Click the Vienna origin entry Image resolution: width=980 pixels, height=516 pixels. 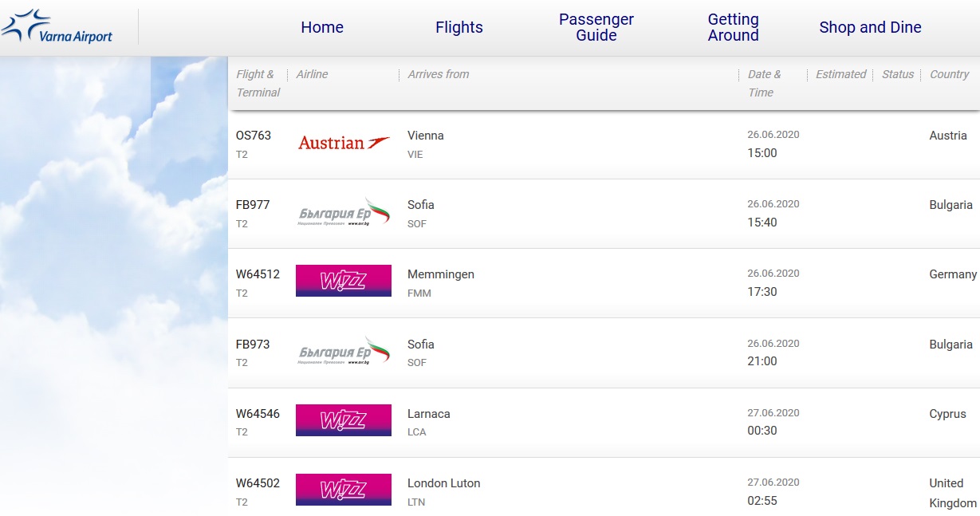(x=425, y=136)
